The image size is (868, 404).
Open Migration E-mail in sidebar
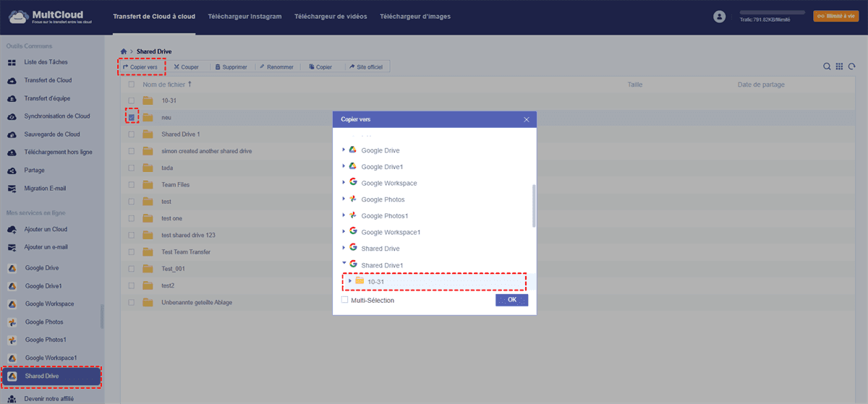point(45,189)
